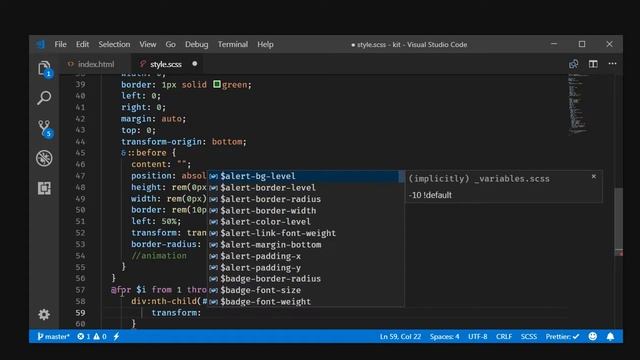This screenshot has height=360, width=640.
Task: Split the editor with split icon
Action: 593,64
